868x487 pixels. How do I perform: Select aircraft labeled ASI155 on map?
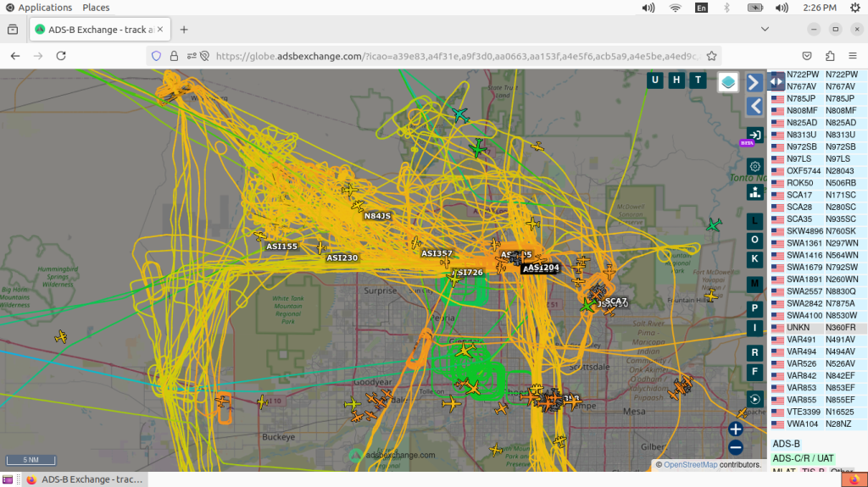259,236
